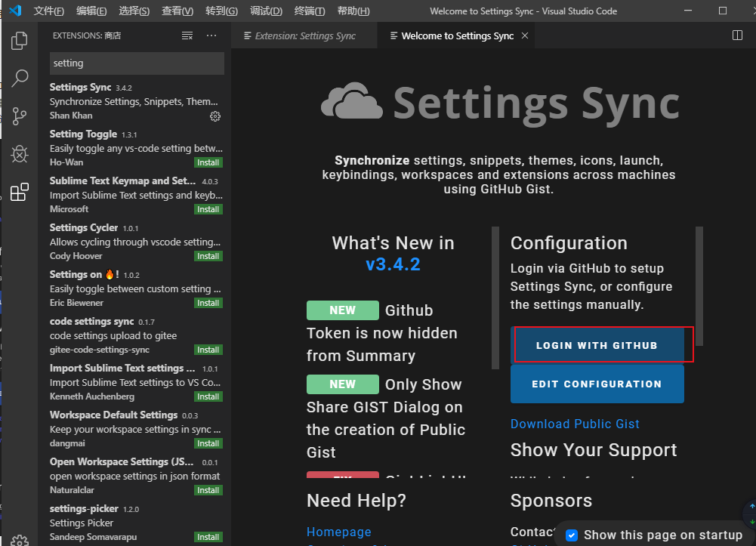
Task: Open the 编辑(E) menu
Action: point(91,11)
